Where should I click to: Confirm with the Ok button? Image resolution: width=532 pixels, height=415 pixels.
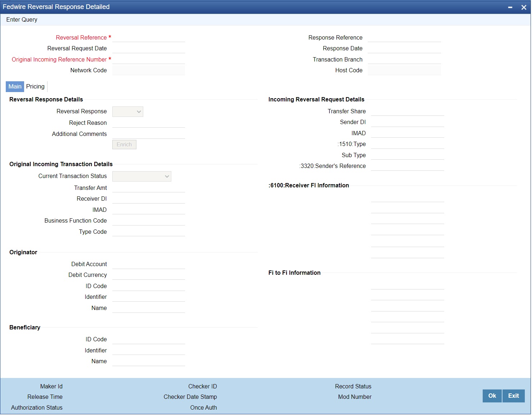[492, 396]
